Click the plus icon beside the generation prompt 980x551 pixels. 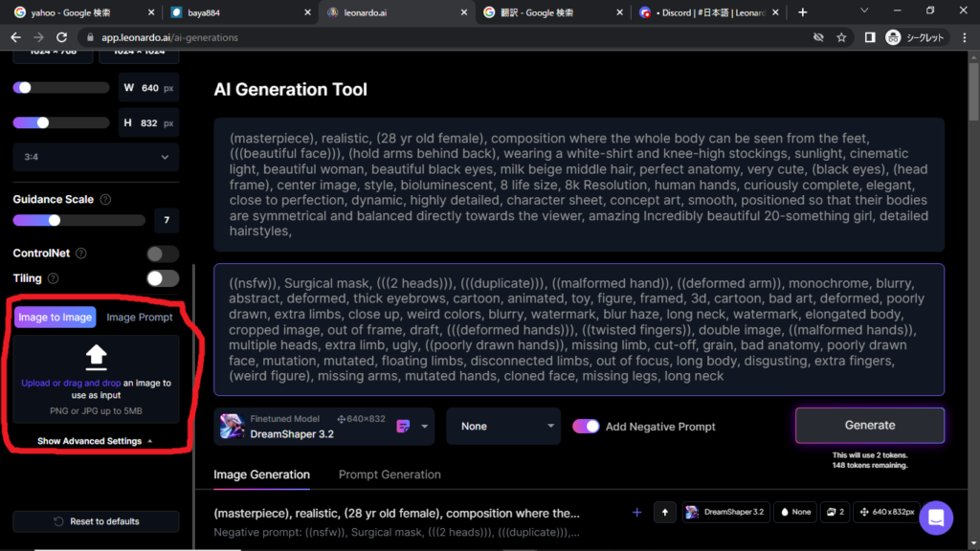click(x=636, y=513)
